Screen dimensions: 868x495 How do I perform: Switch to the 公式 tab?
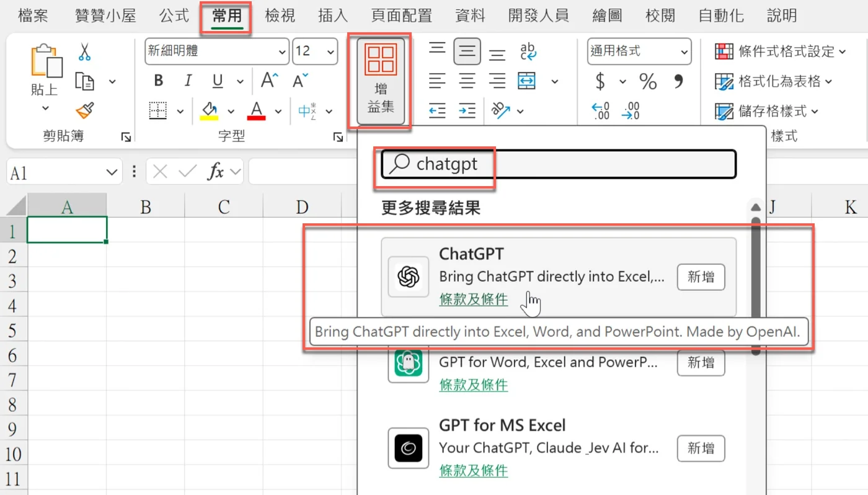(x=174, y=16)
